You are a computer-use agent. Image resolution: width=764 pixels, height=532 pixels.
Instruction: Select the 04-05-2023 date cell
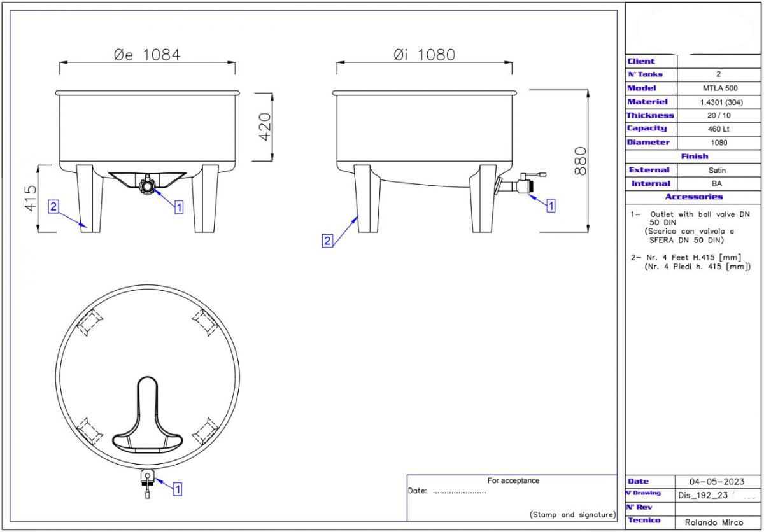[716, 481]
